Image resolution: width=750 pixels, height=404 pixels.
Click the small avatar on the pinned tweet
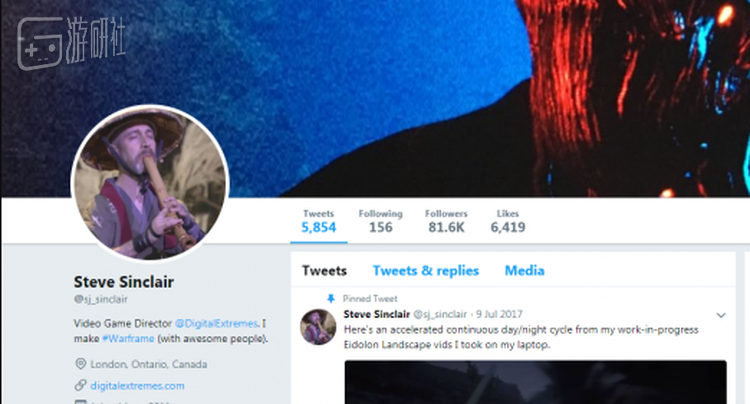[x=318, y=327]
